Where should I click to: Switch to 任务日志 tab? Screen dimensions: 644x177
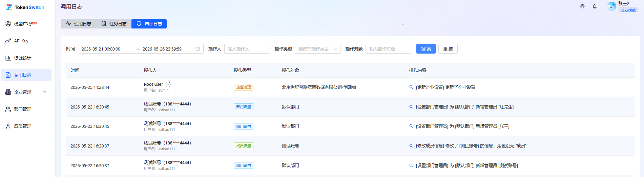114,24
